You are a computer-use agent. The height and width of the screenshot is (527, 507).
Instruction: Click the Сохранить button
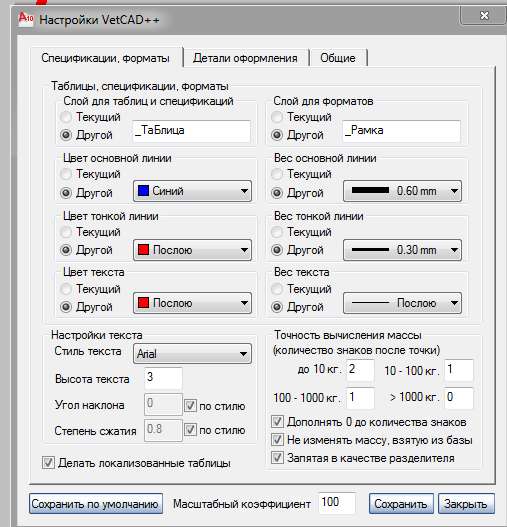401,503
